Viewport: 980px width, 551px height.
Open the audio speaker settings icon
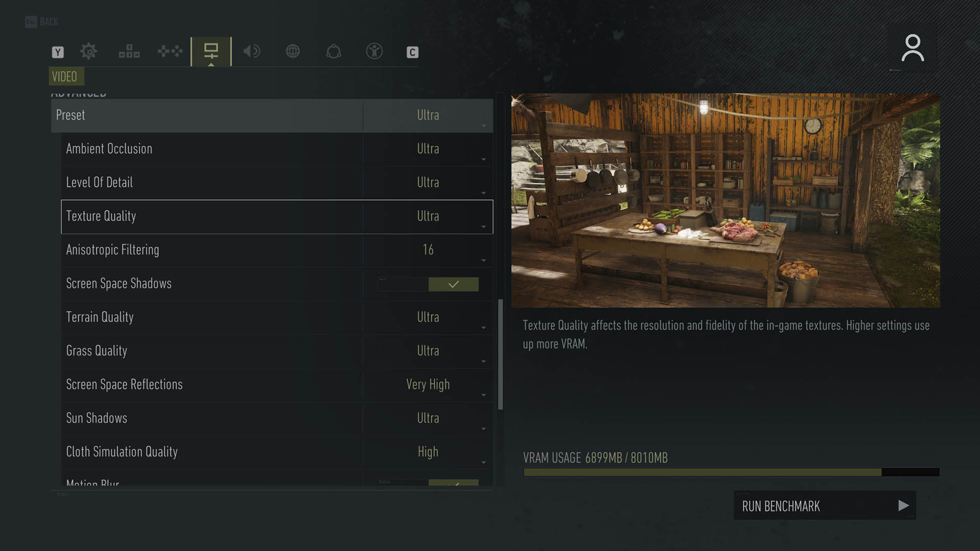pyautogui.click(x=252, y=52)
